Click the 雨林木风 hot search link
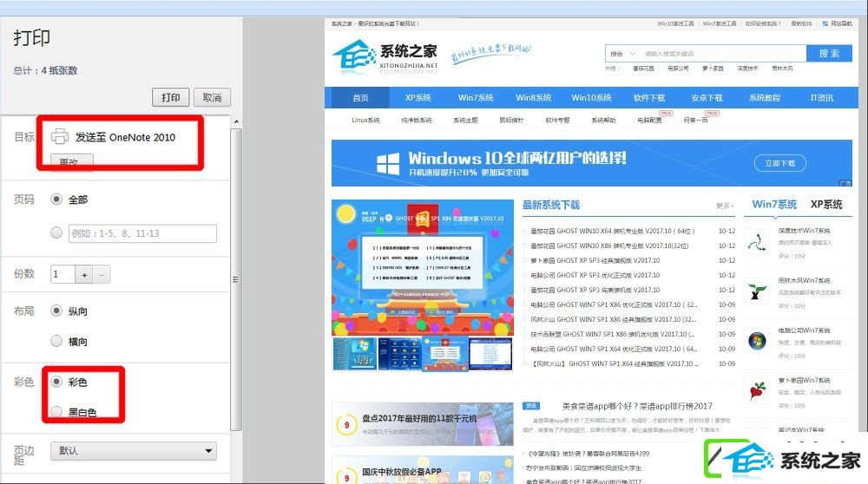This screenshot has height=484, width=868. coord(782,69)
